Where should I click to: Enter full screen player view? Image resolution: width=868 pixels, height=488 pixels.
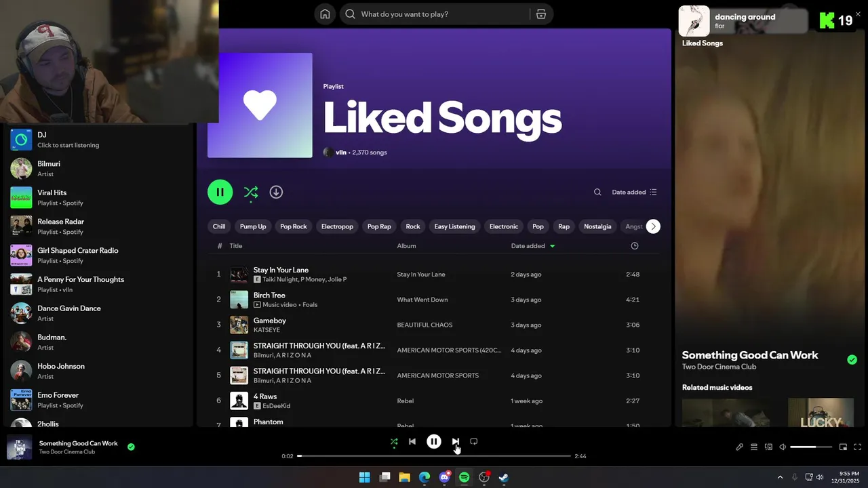(x=857, y=447)
